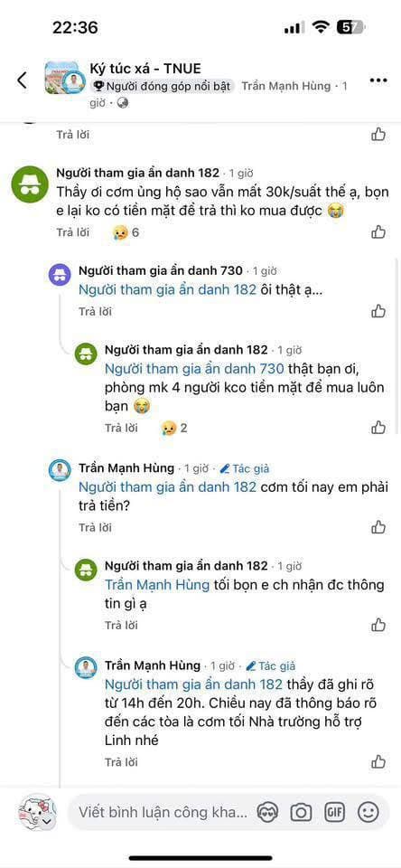Open the three-dot options menu
Screen dimensions: 401x868
(378, 80)
